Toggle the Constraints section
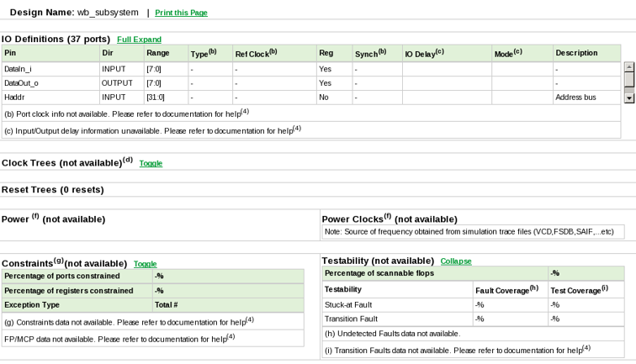This screenshot has height=364, width=636. 145,264
